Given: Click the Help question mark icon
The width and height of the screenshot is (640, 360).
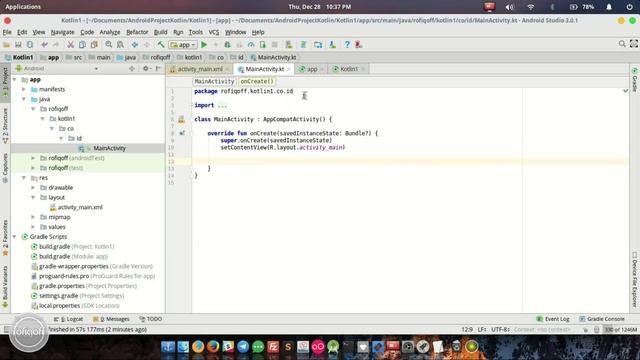Looking at the screenshot, I should [347, 44].
